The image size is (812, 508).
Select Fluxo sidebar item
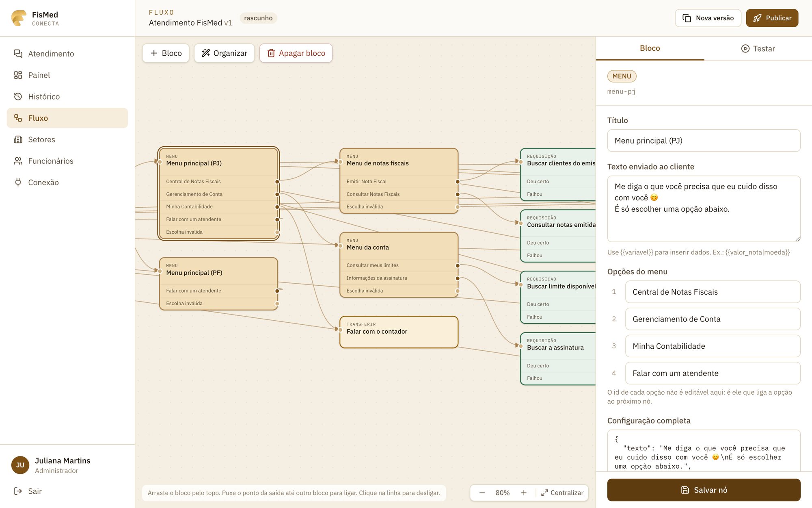67,118
